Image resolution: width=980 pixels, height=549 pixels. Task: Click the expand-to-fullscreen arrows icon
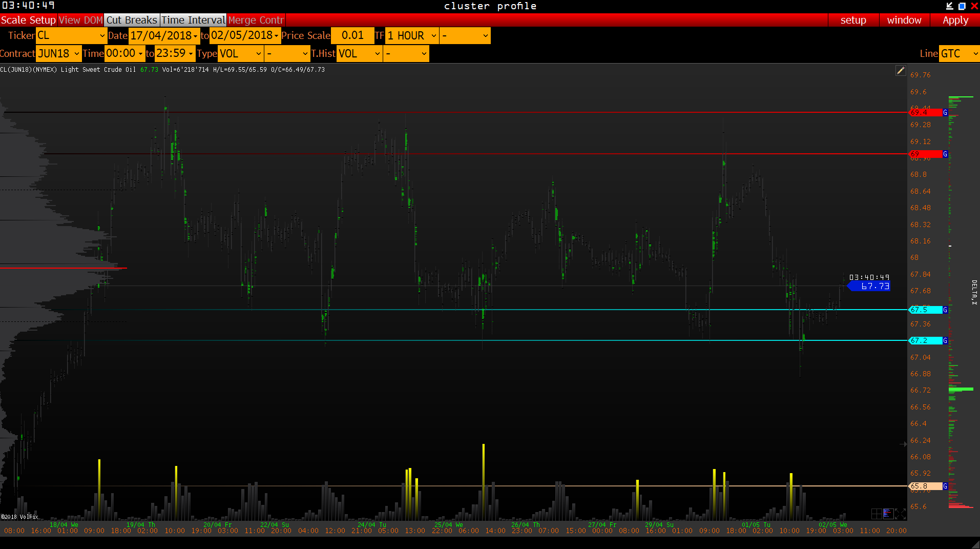pos(900,514)
